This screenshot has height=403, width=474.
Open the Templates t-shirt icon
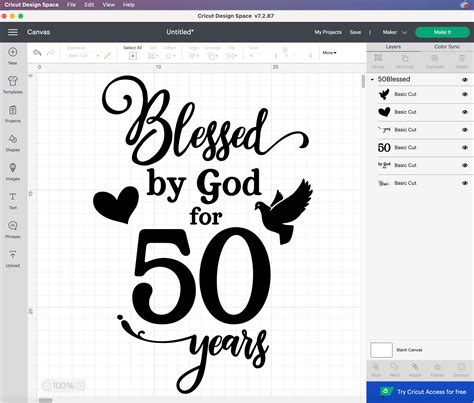click(13, 81)
